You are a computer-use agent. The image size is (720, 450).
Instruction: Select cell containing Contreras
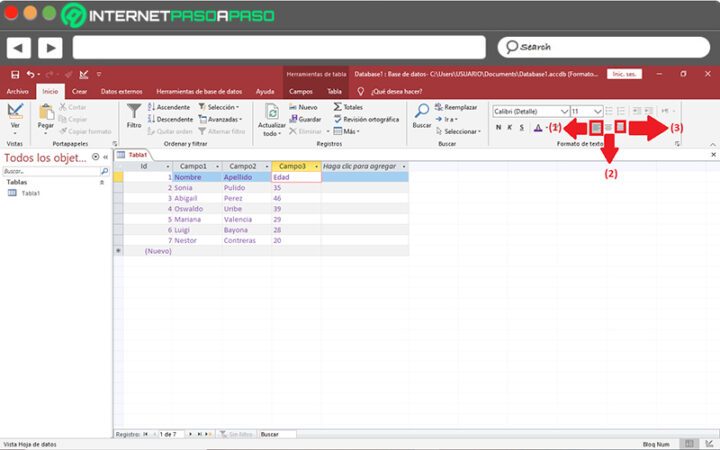click(x=247, y=241)
